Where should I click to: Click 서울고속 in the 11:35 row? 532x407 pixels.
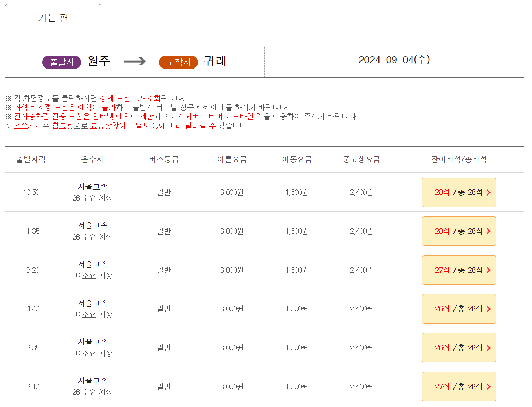tap(93, 226)
